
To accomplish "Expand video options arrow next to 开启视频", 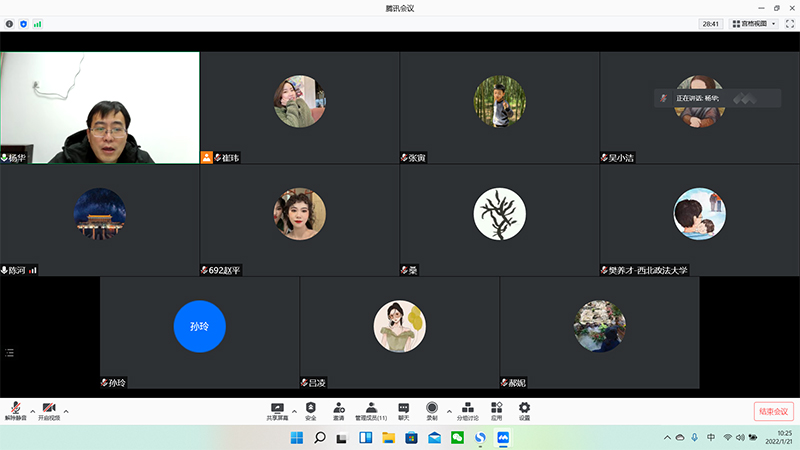I will coord(66,410).
